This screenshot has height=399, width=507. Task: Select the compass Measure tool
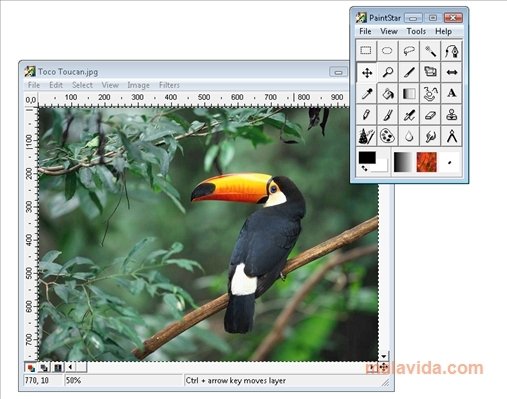(x=452, y=136)
